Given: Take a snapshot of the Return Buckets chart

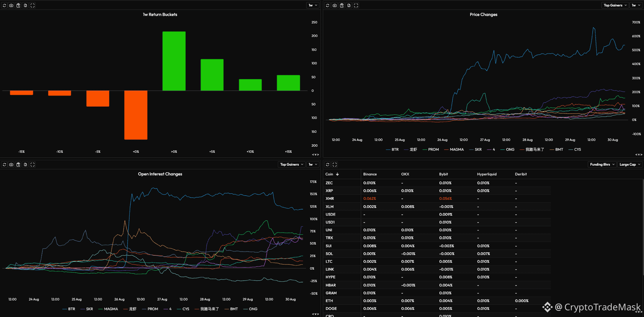Looking at the screenshot, I should click(x=11, y=5).
